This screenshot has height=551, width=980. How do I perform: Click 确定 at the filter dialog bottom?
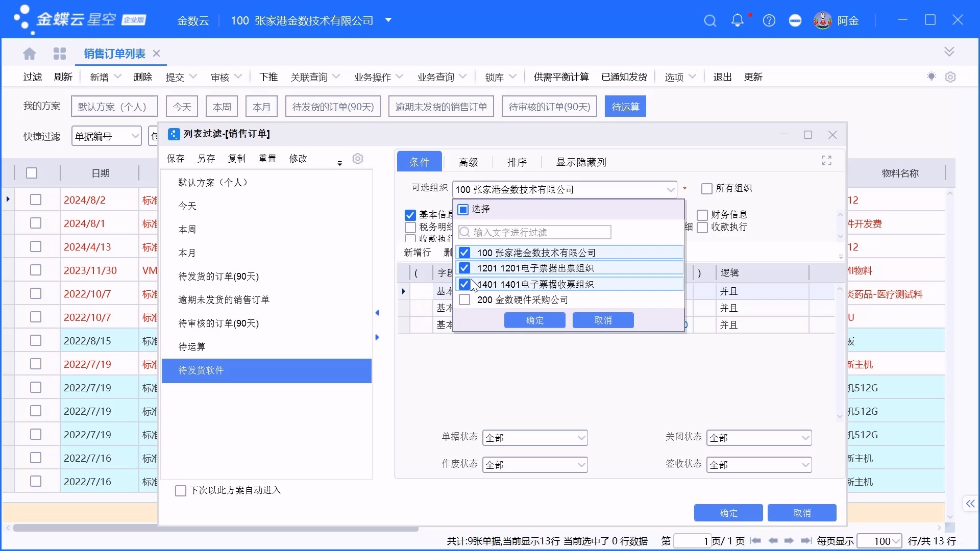click(728, 513)
